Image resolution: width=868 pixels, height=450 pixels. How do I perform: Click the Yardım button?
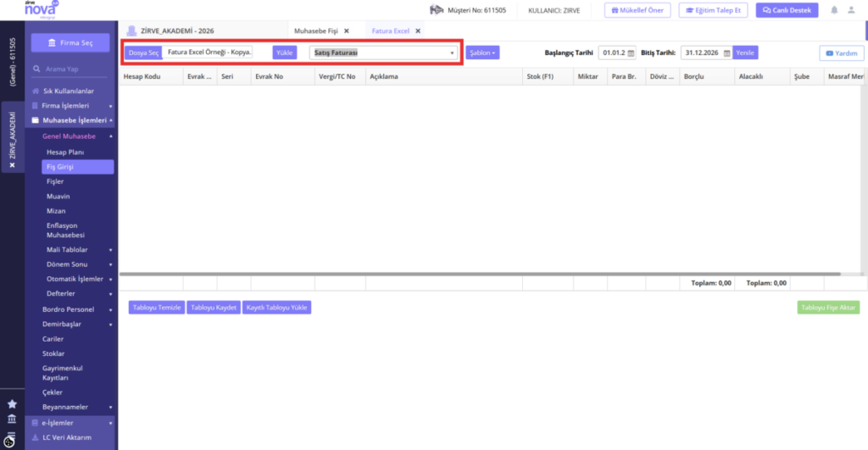842,53
